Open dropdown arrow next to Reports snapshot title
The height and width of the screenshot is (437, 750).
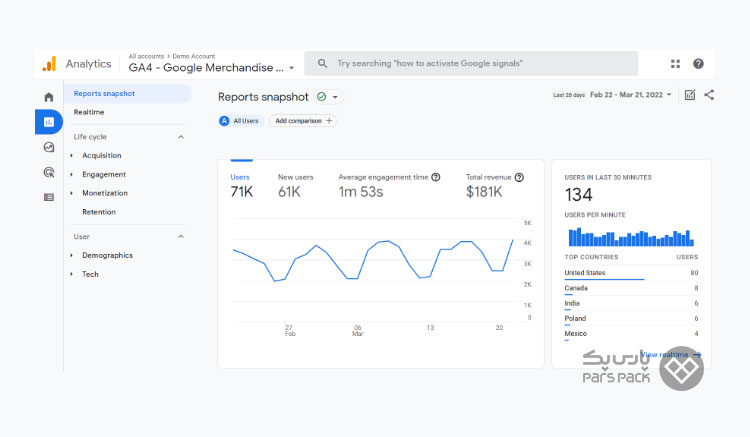[335, 97]
